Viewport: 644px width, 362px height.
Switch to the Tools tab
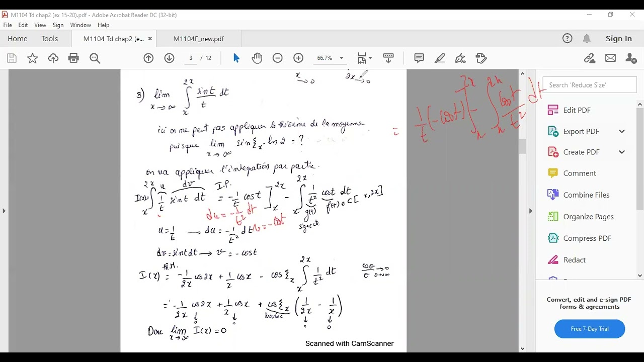(x=50, y=39)
